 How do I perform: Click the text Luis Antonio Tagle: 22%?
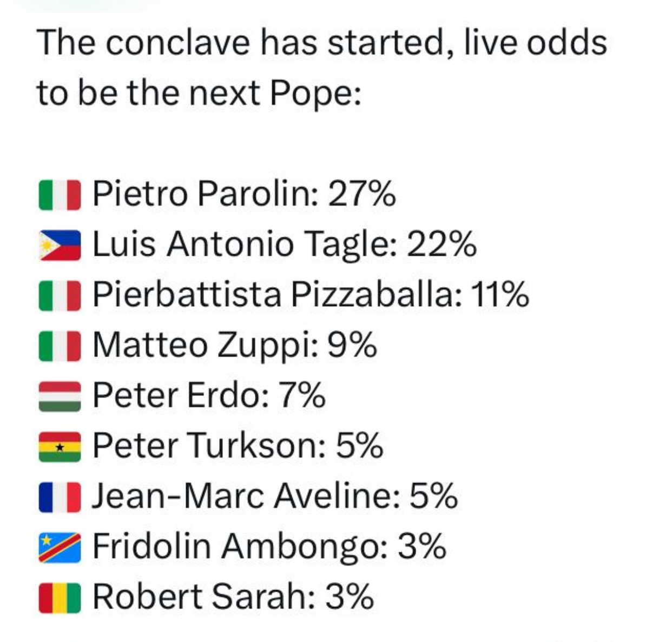pyautogui.click(x=285, y=244)
